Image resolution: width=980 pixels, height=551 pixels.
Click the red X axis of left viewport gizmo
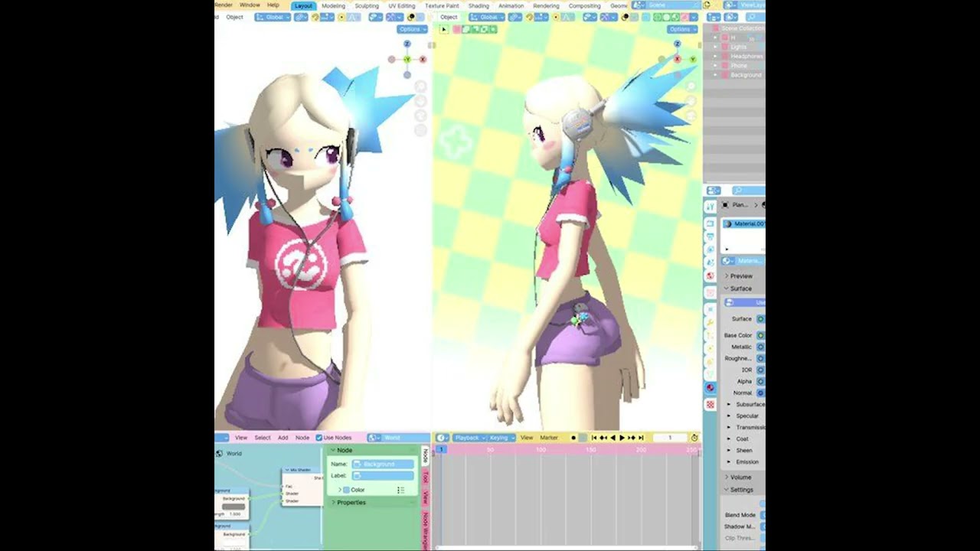(422, 59)
